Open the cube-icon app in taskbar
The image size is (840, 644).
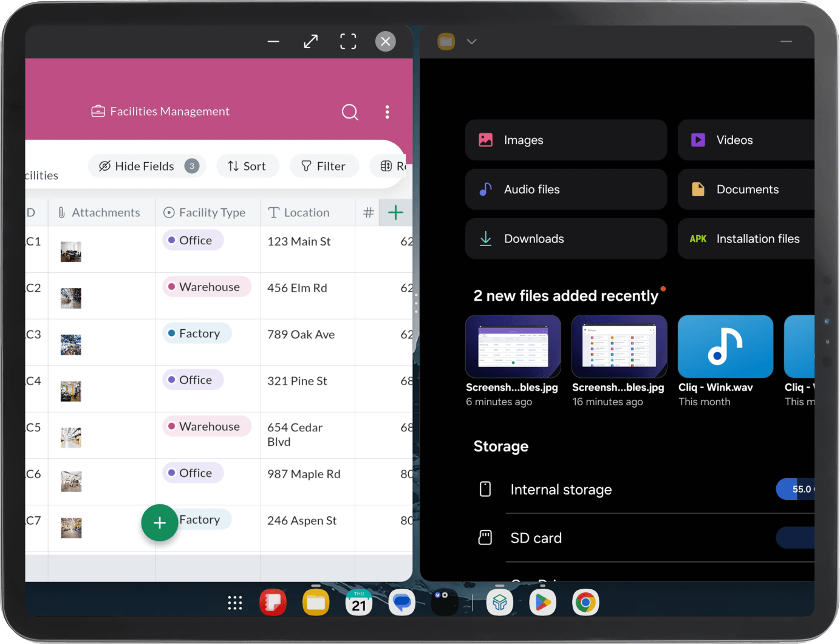coord(500,603)
